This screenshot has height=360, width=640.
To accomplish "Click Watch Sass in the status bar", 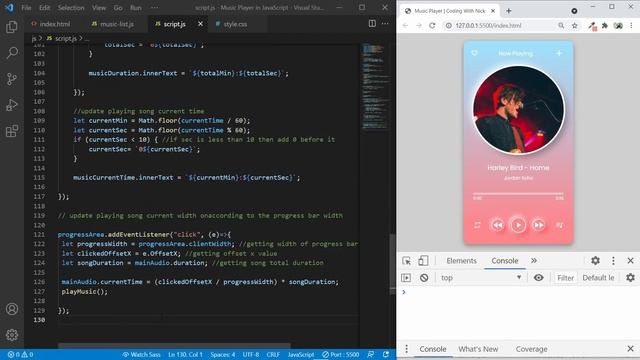I will tap(141, 354).
